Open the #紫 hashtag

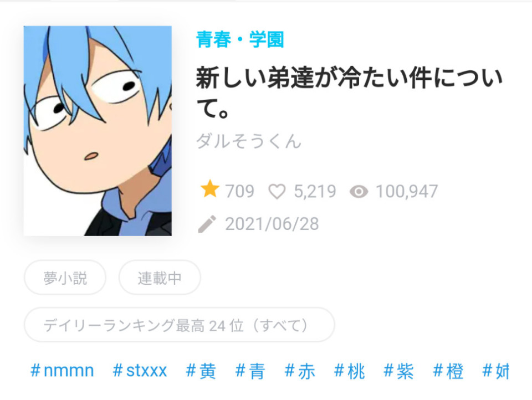tap(398, 371)
